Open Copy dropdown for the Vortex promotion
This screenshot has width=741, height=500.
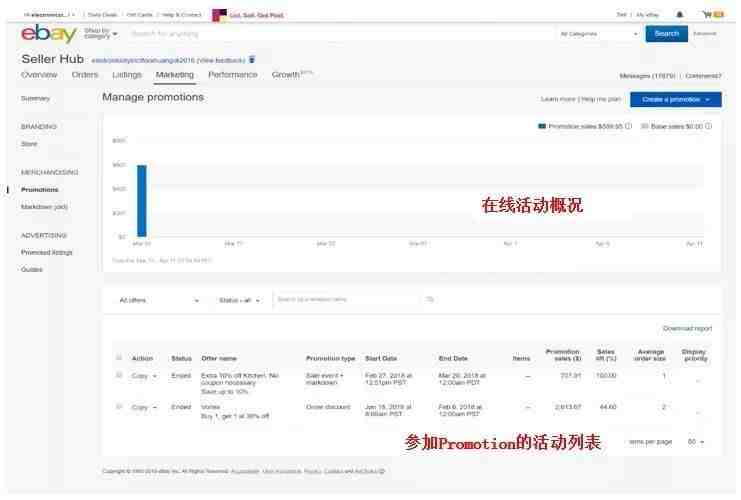pos(144,407)
